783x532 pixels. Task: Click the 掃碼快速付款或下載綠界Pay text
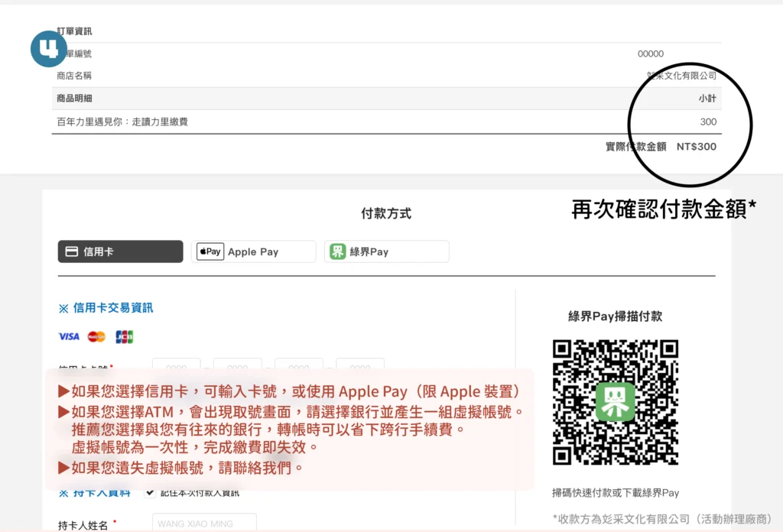(616, 493)
